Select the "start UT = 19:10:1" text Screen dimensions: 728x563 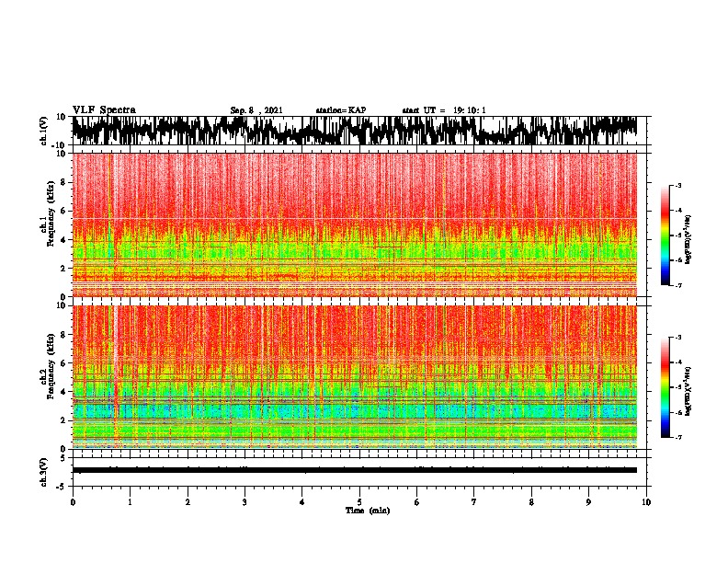pyautogui.click(x=444, y=110)
